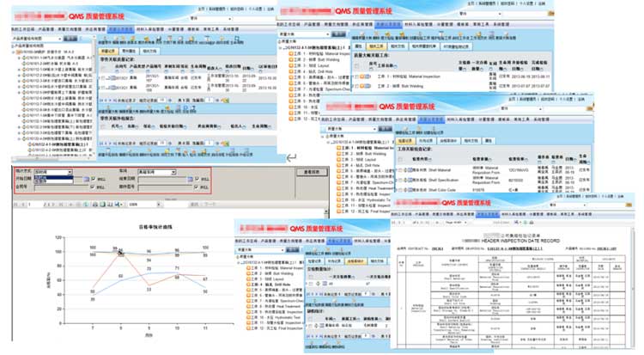Toggle checkbox next to end date field
644x355 pixels.
pyautogui.click(x=197, y=180)
